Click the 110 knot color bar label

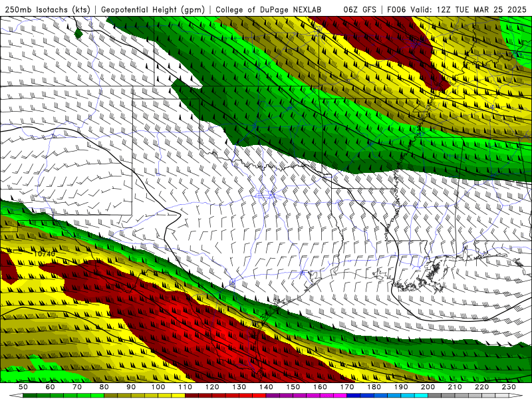[x=186, y=387]
